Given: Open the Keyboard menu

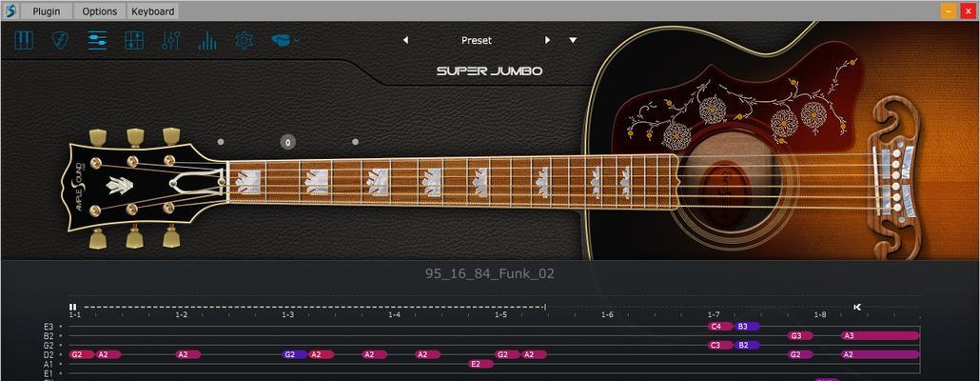Looking at the screenshot, I should 152,11.
